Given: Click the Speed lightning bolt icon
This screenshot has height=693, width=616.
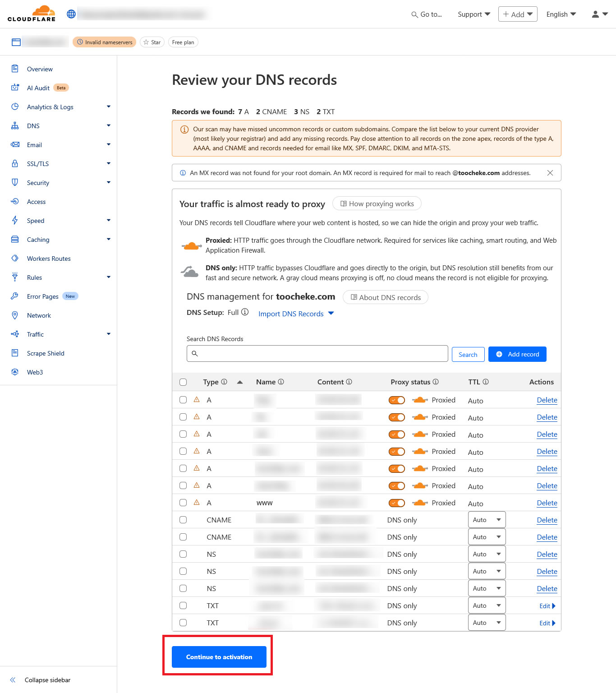Looking at the screenshot, I should point(15,220).
